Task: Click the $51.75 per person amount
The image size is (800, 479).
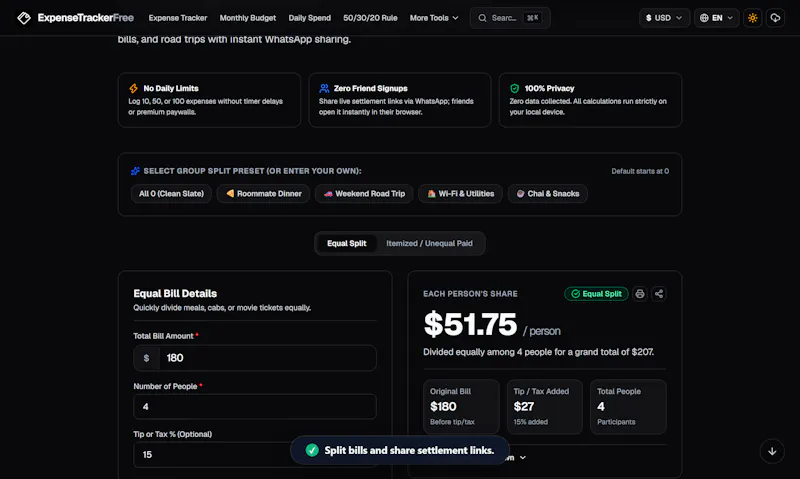Action: (x=470, y=324)
